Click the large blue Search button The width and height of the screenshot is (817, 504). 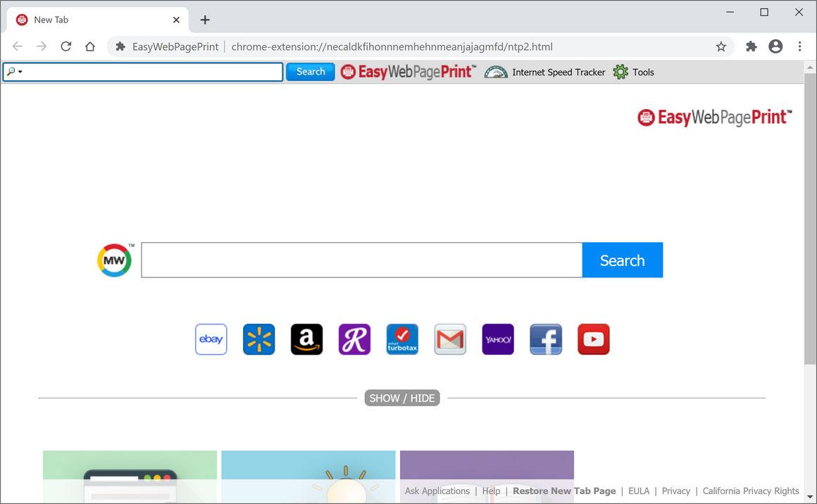pyautogui.click(x=622, y=260)
